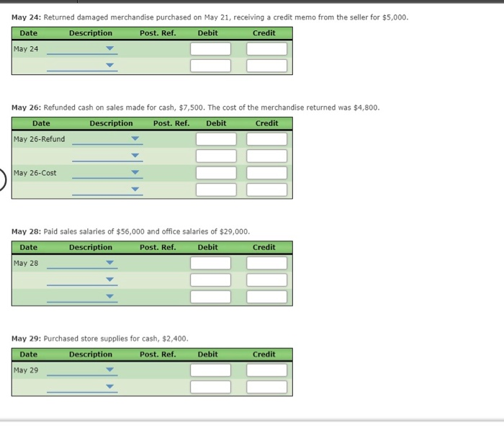The width and height of the screenshot is (504, 431).
Task: Open description dropdown below May 26-Cost row
Action: tap(108, 190)
